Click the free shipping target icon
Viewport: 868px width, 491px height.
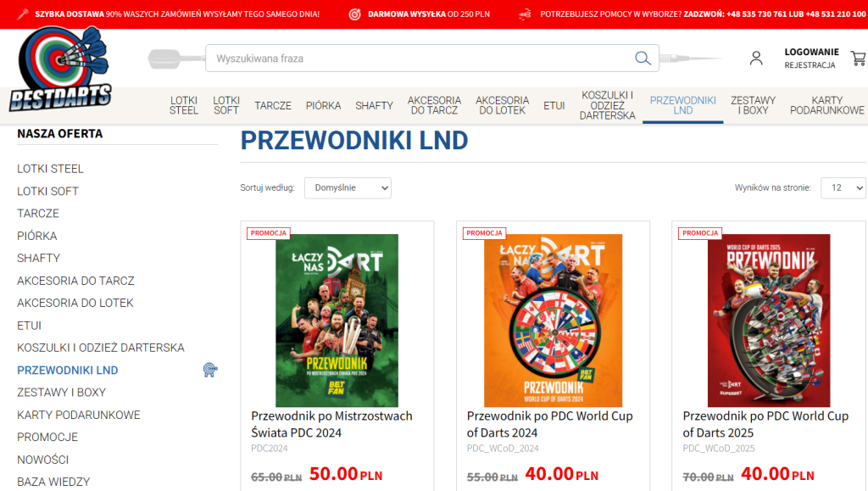355,14
